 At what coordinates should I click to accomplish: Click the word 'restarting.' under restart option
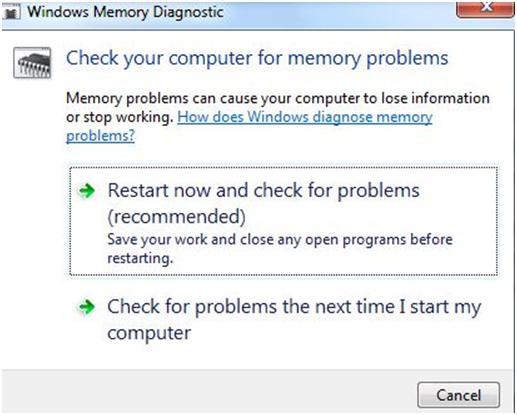(x=140, y=258)
